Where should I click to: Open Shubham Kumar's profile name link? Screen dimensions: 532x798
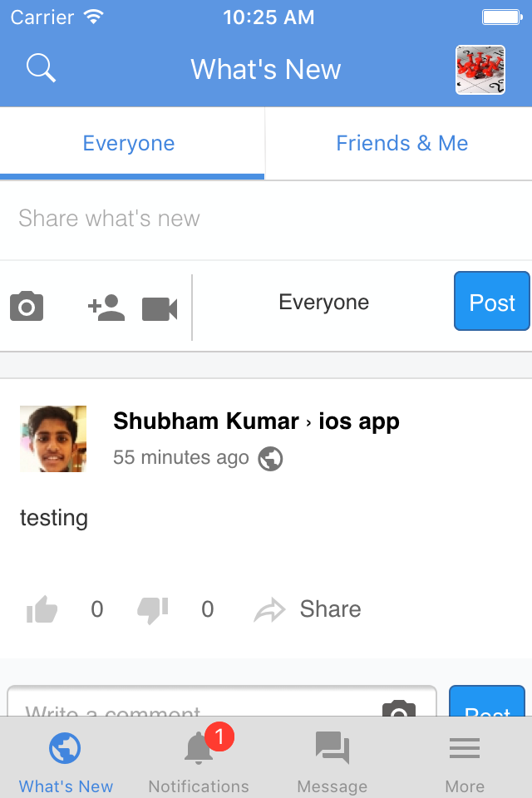205,421
